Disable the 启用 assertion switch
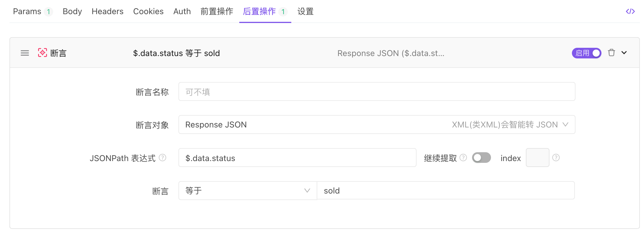644x236 pixels. click(x=586, y=53)
